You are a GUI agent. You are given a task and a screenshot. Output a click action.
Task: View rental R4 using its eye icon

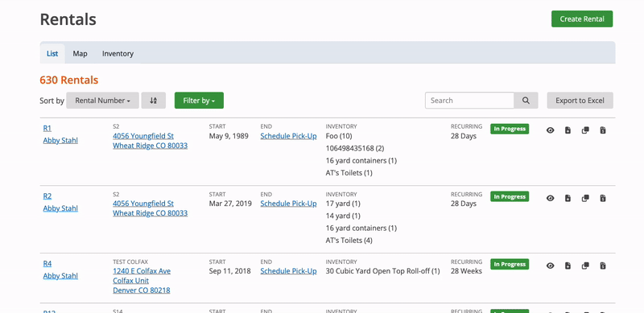click(551, 266)
